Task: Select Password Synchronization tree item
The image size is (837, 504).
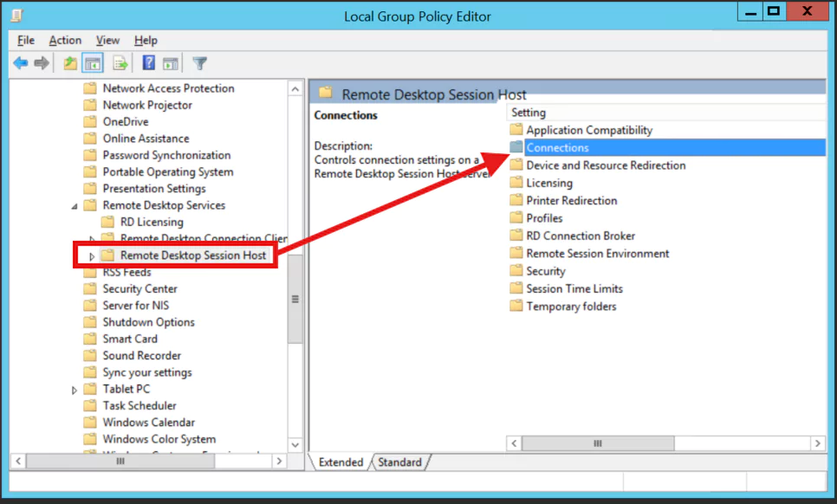Action: point(166,155)
